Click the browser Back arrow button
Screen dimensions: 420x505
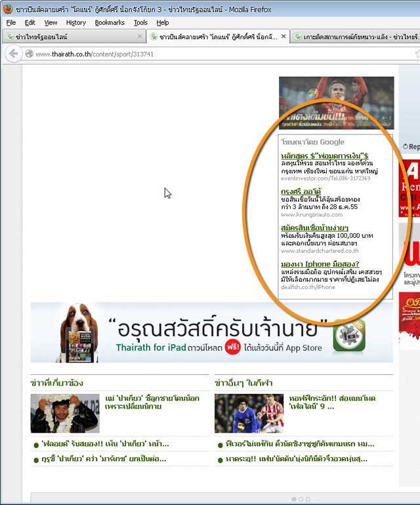(x=13, y=53)
